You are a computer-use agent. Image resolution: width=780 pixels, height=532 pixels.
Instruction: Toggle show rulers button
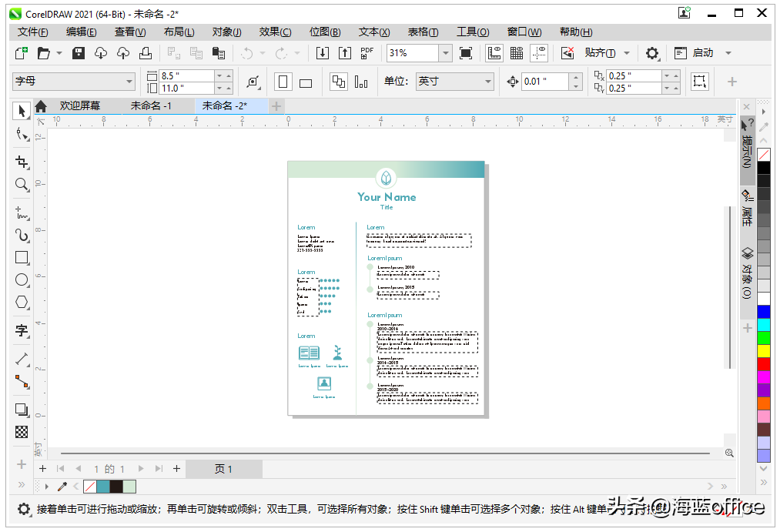click(494, 53)
